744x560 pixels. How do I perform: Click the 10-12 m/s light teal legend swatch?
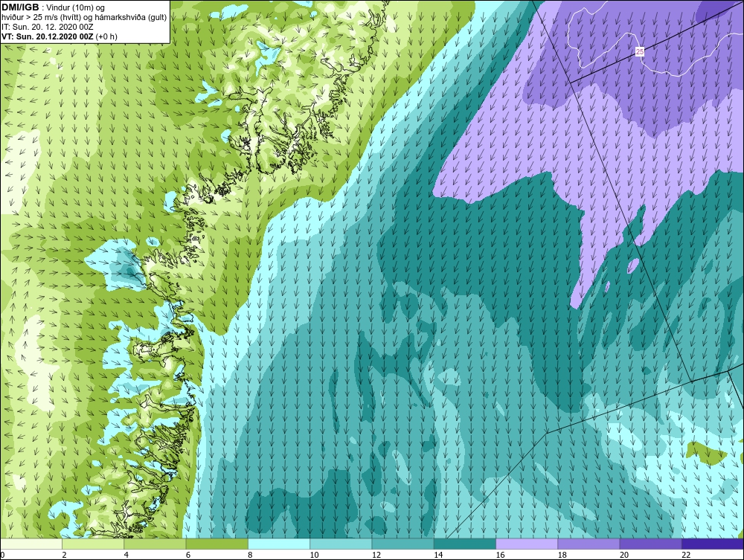[341, 544]
